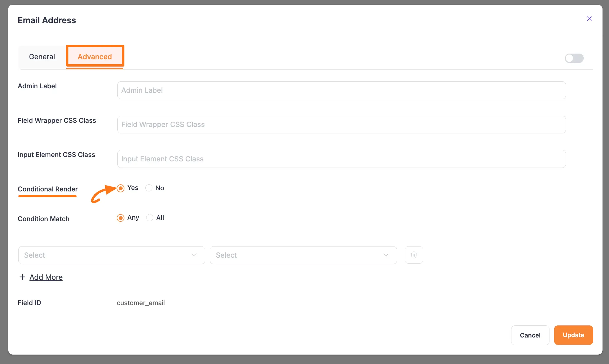Close the Email Address dialog
Image resolution: width=609 pixels, height=364 pixels.
coord(589,19)
